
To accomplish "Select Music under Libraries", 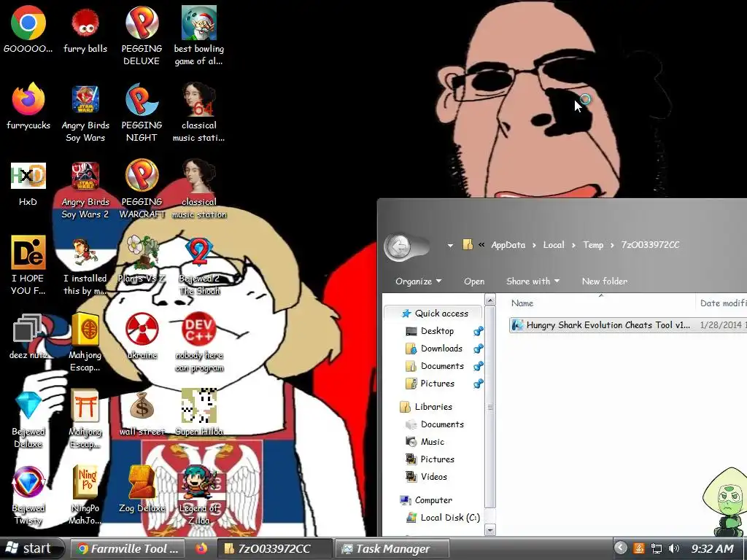I will (432, 442).
